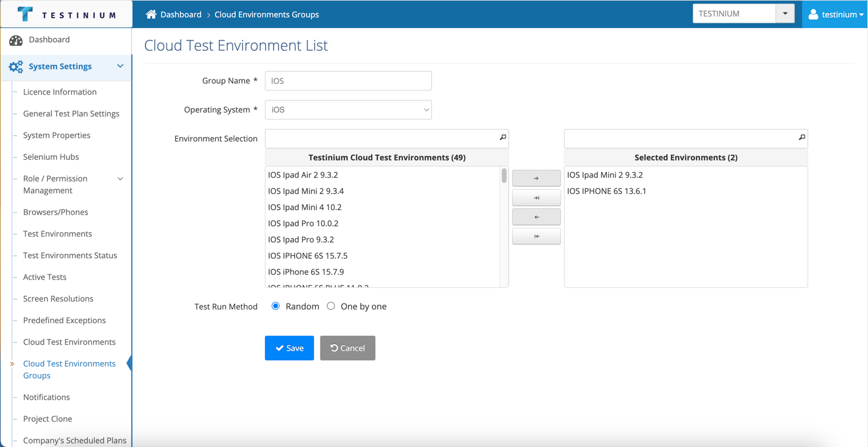
Task: Click the search icon above Testinium Cloud Test Environments
Action: [x=503, y=138]
